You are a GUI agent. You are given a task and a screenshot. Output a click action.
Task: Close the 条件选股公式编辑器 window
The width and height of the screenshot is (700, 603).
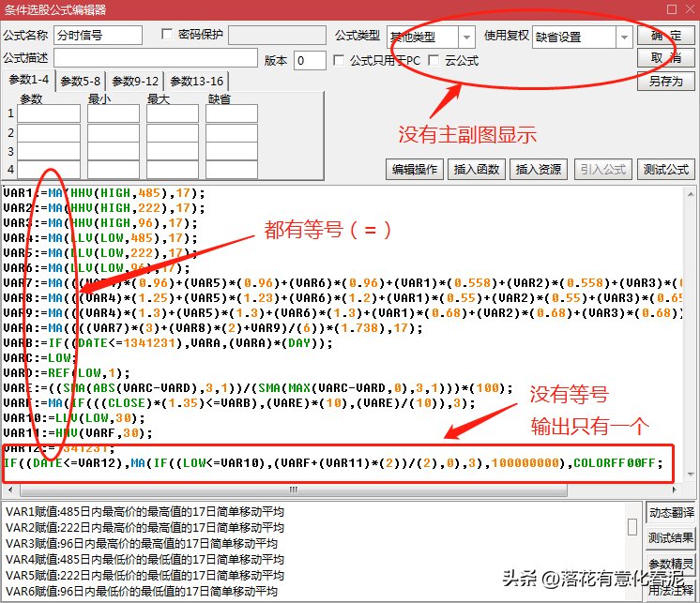pos(690,9)
